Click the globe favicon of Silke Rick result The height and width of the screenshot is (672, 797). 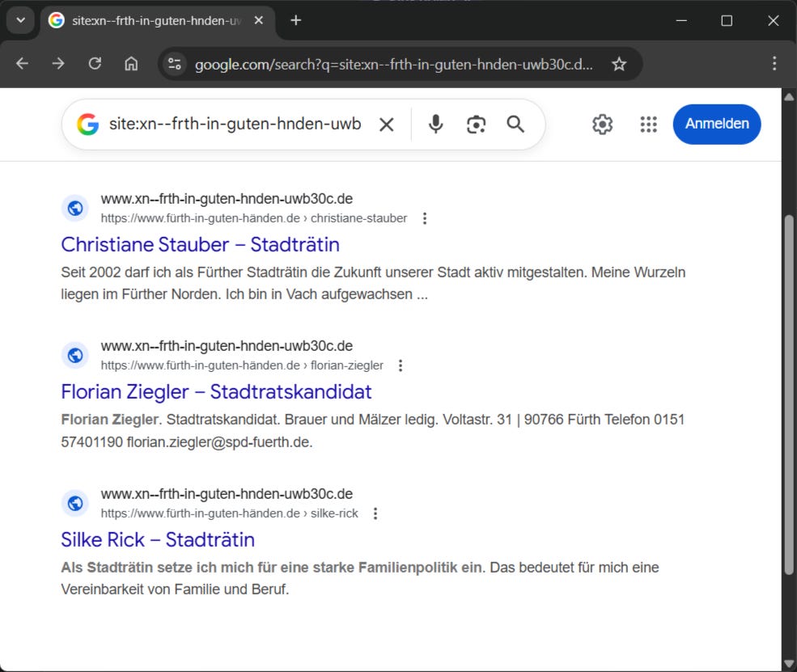[x=75, y=503]
